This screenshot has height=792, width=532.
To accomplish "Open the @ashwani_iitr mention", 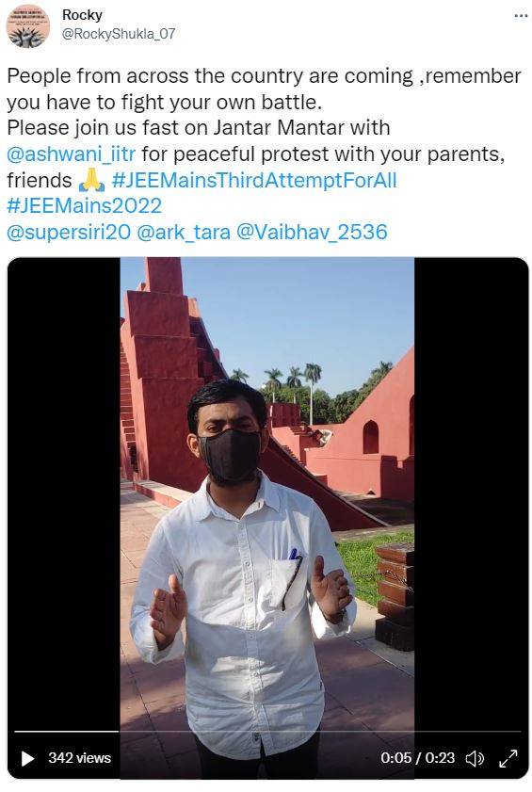I will click(x=71, y=154).
